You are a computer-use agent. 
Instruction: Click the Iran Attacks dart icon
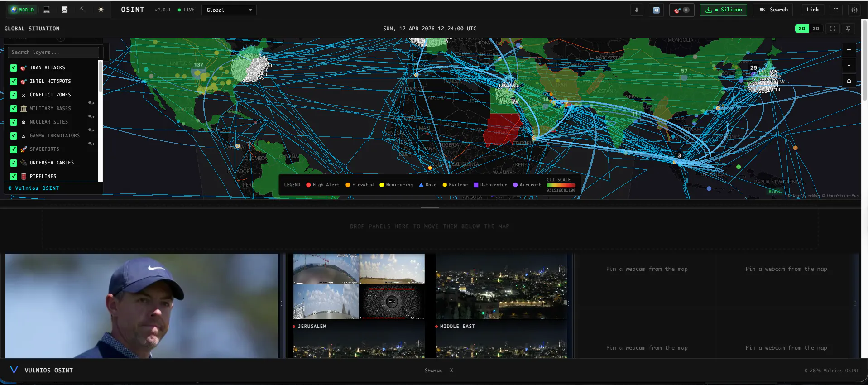pos(24,68)
